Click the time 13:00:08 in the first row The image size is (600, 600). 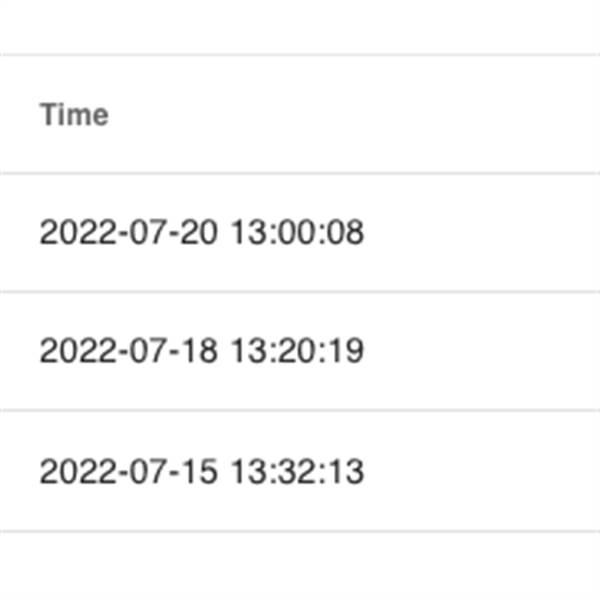pyautogui.click(x=298, y=232)
